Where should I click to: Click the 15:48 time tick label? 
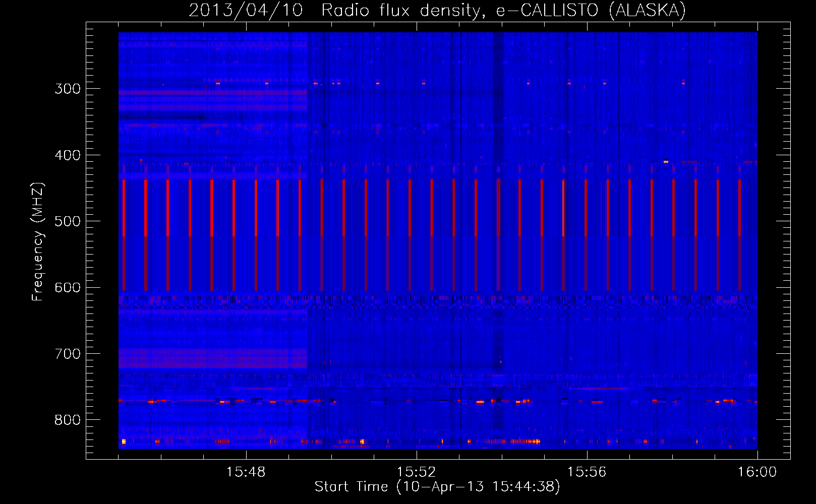[246, 472]
